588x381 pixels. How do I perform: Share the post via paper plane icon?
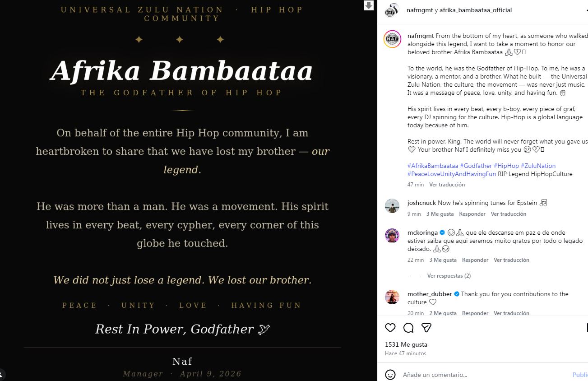tap(426, 328)
